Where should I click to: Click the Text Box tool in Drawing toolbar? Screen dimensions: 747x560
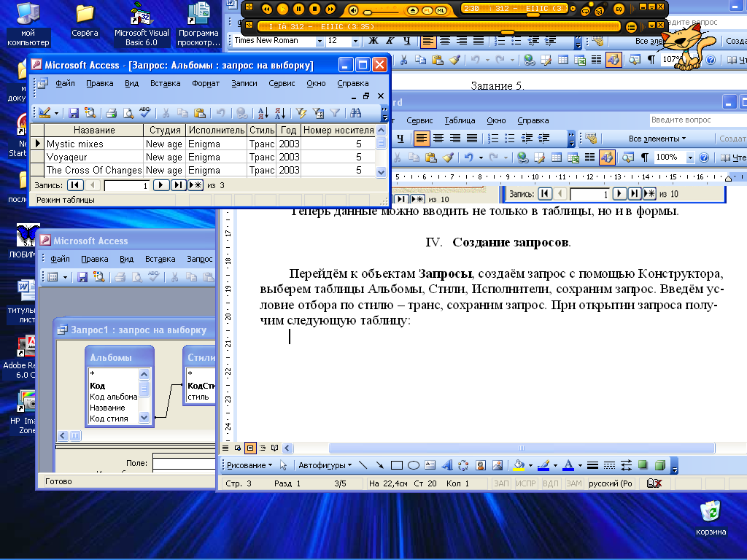pyautogui.click(x=430, y=465)
